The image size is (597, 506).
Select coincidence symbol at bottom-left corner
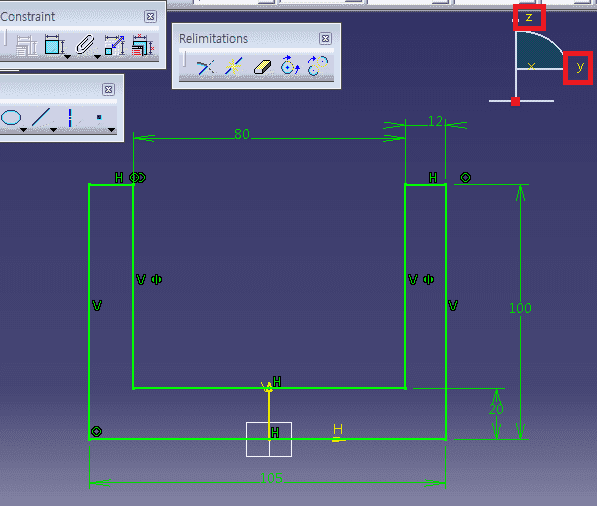click(97, 431)
